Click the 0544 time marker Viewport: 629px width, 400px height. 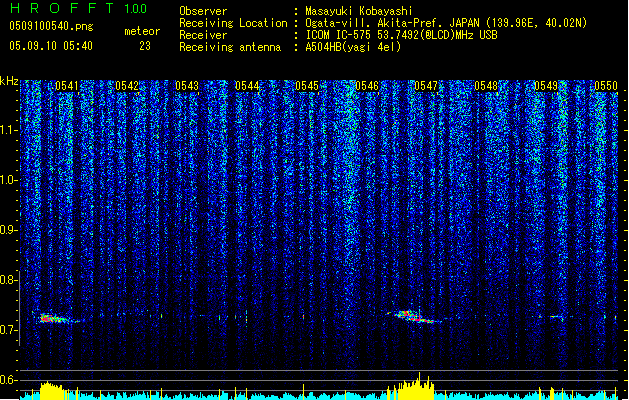(x=247, y=86)
